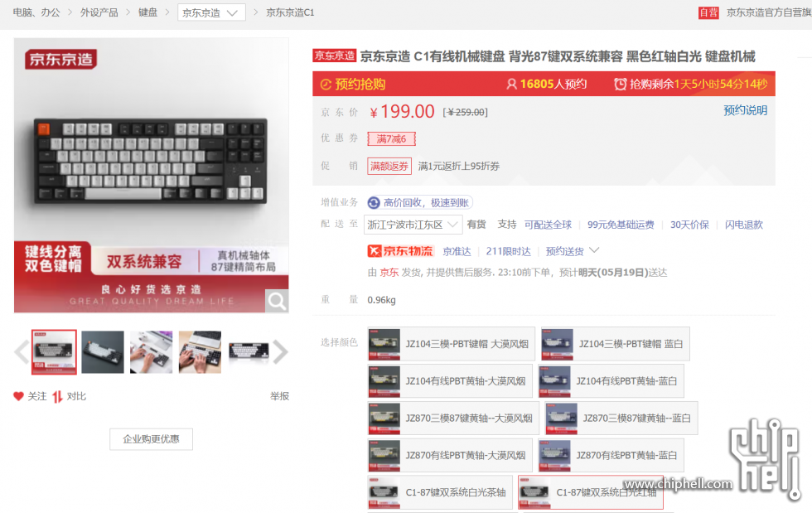
Task: Choose JZ104有线PBT黄轴-蓝白 option
Action: 611,381
